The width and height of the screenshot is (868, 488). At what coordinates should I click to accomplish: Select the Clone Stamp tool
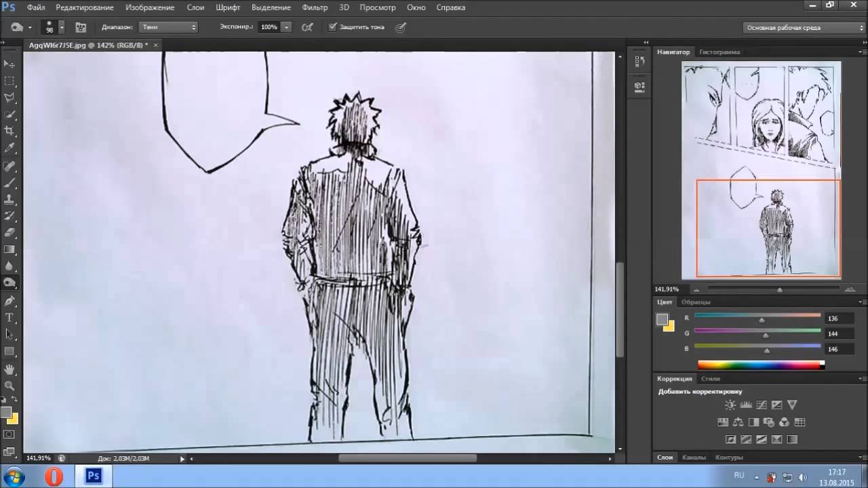(x=9, y=200)
